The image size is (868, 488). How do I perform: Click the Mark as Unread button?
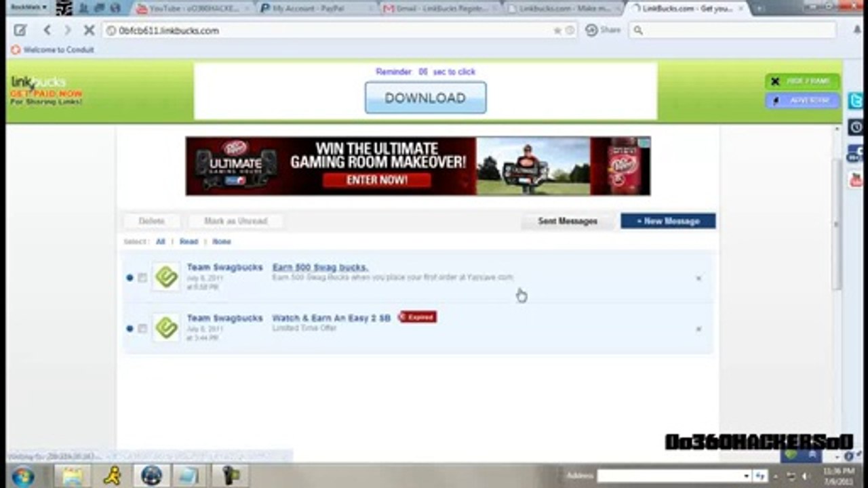(235, 221)
